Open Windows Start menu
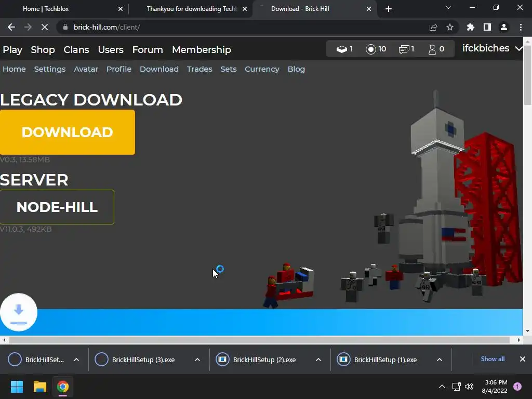The width and height of the screenshot is (532, 399). coord(17,387)
